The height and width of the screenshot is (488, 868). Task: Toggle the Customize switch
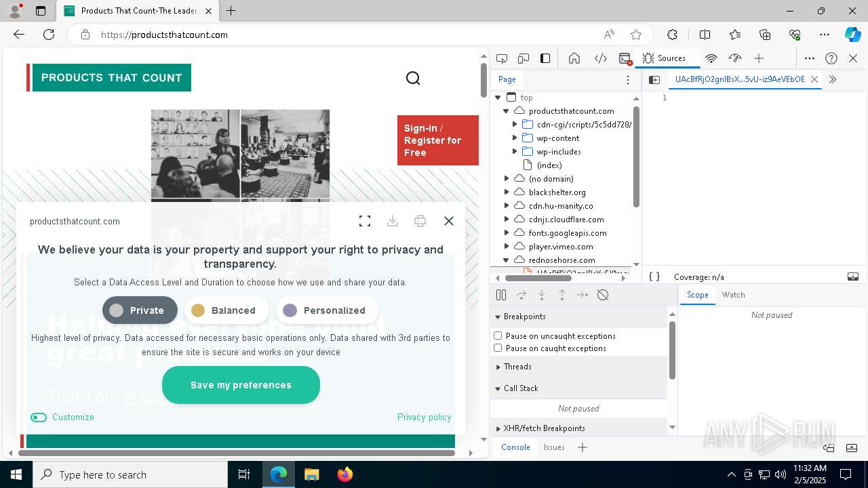pyautogui.click(x=39, y=418)
